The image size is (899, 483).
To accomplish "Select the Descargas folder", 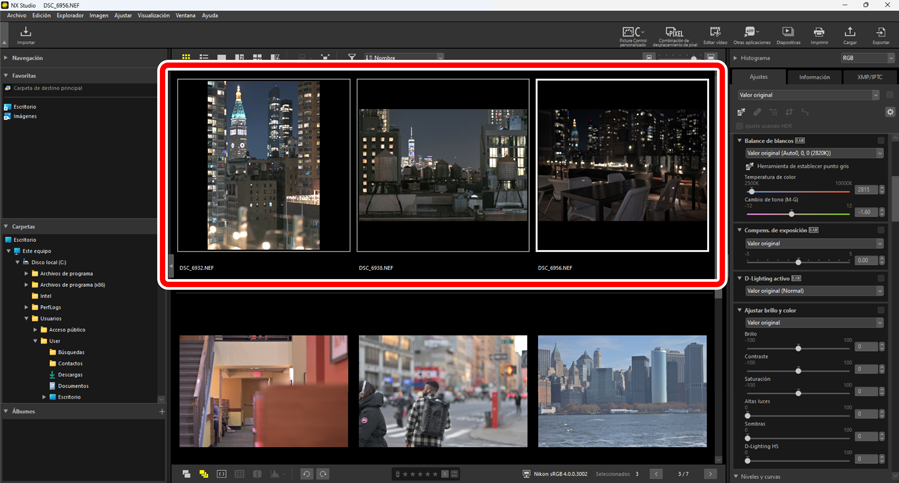I will click(x=70, y=375).
